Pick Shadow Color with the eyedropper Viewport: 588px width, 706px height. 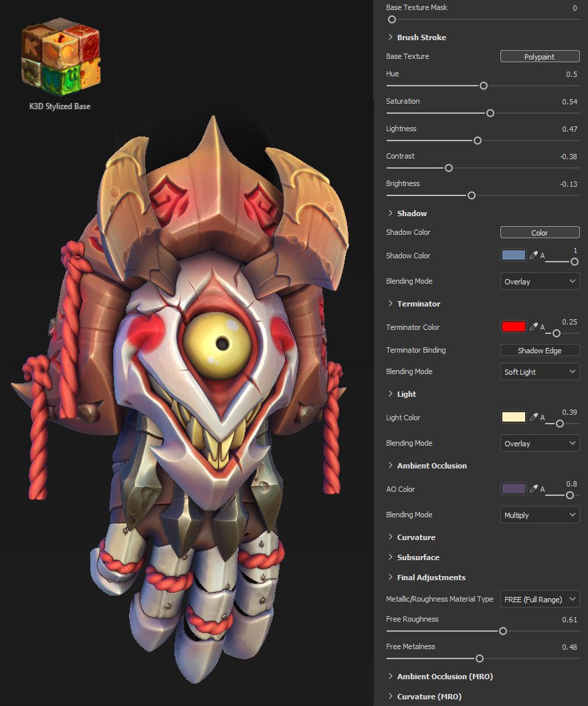pos(534,255)
